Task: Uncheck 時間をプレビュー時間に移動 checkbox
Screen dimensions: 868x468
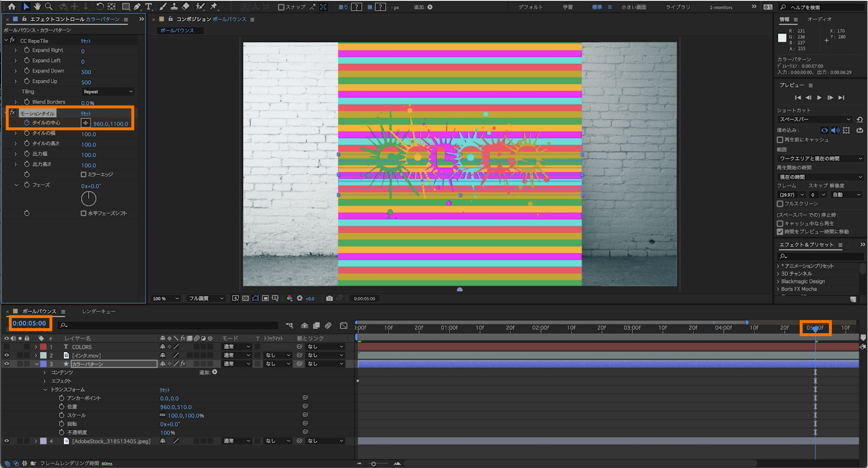Action: 780,232
